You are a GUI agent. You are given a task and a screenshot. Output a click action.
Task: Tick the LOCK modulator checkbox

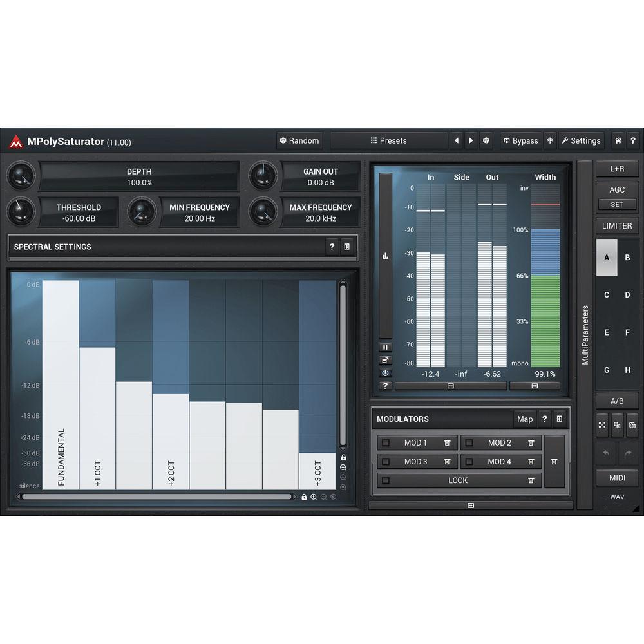point(386,480)
